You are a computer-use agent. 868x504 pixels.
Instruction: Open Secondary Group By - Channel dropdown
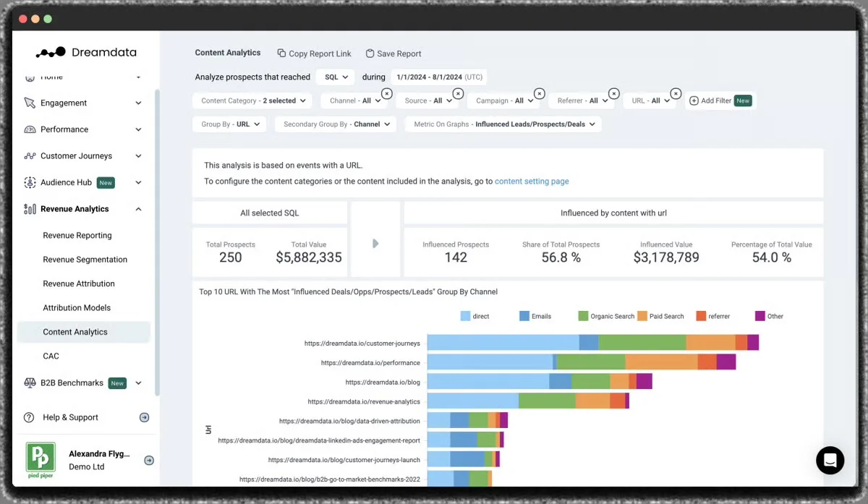[335, 124]
